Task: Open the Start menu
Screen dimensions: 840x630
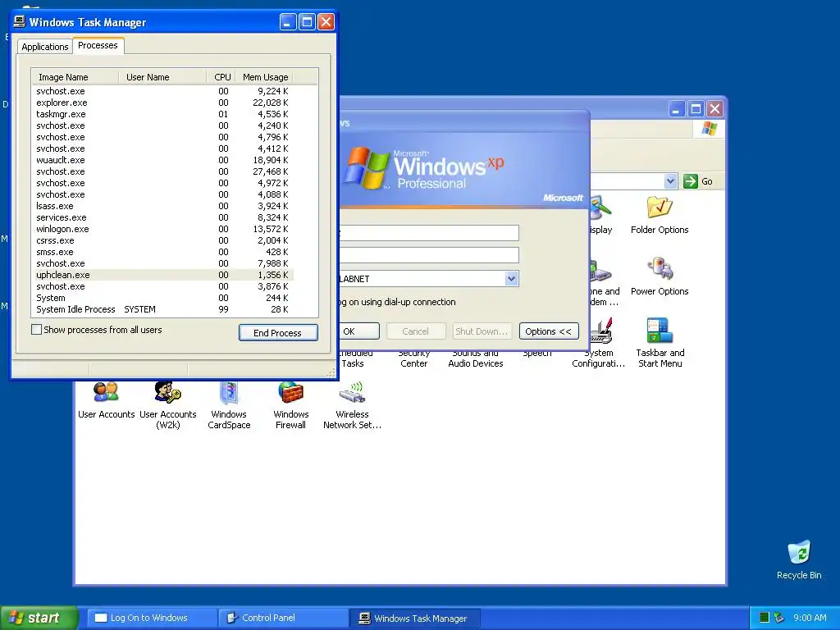Action: 39,618
